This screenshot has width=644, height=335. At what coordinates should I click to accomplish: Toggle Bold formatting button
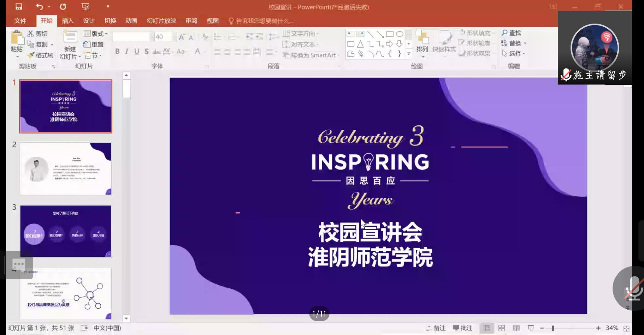coord(117,51)
